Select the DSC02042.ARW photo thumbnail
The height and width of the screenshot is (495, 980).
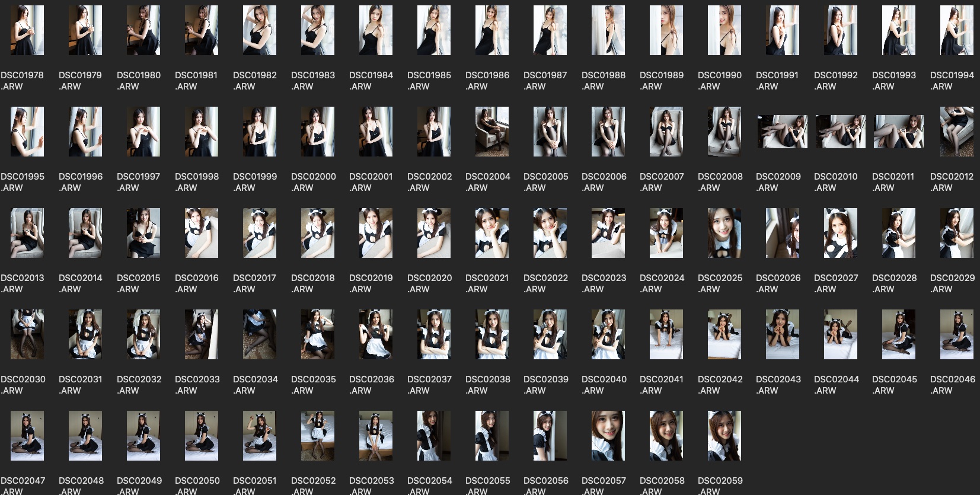tap(724, 334)
